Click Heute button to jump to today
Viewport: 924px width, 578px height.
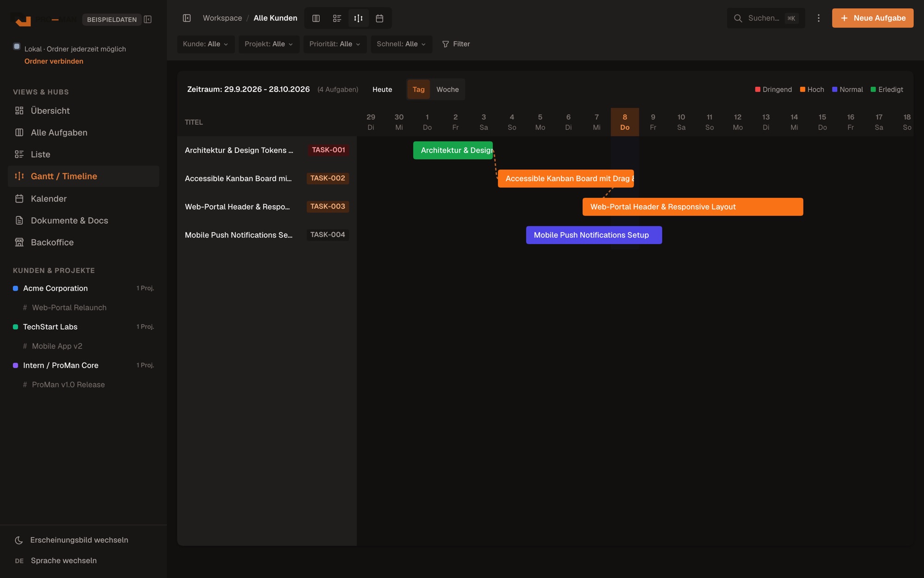(382, 90)
